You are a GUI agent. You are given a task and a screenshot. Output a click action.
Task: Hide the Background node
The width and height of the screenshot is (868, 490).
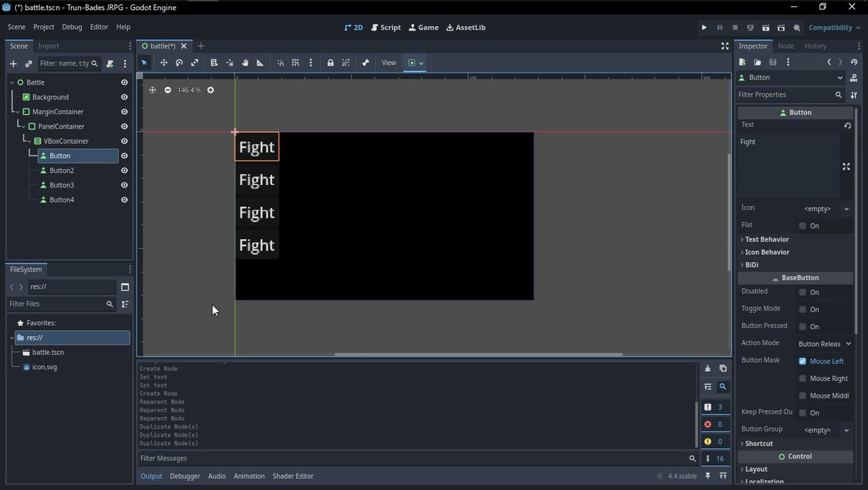pos(124,97)
